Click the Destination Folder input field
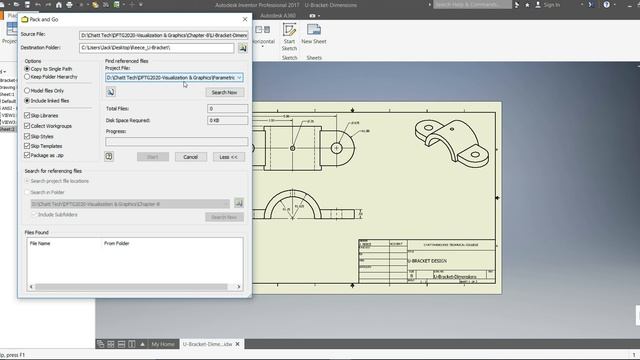The width and height of the screenshot is (640, 360). (x=157, y=48)
